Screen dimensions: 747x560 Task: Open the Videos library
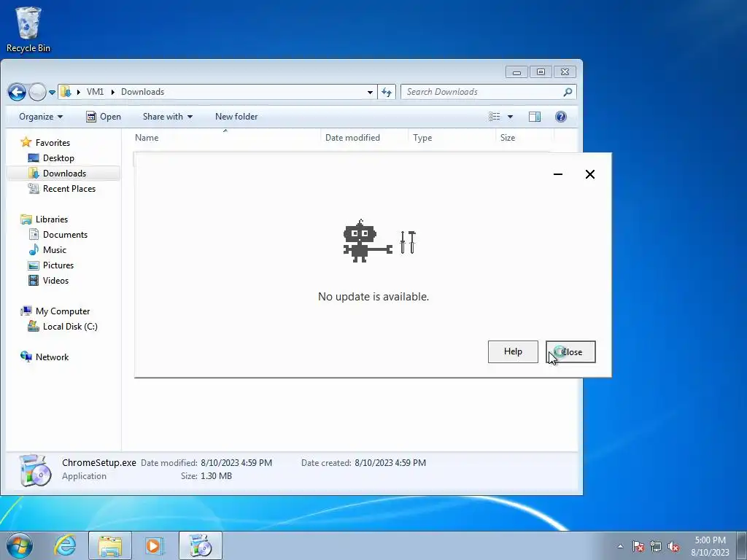(x=55, y=281)
